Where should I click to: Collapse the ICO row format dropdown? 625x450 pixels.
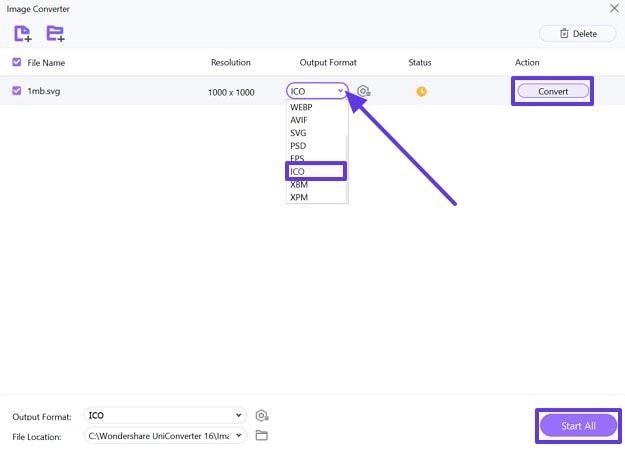coord(317,91)
